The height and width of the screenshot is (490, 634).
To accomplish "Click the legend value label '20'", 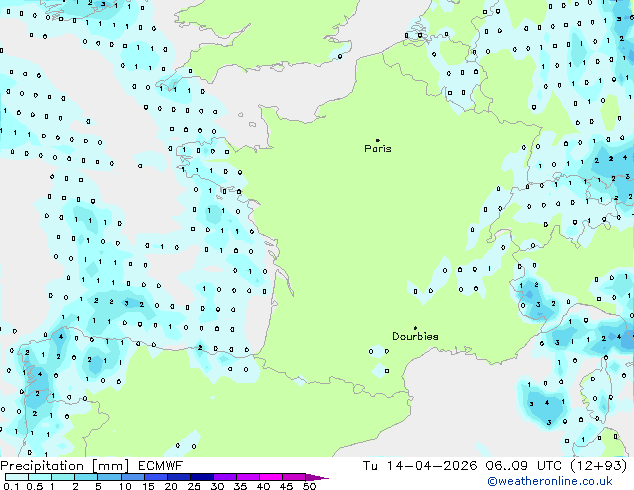I will [171, 486].
